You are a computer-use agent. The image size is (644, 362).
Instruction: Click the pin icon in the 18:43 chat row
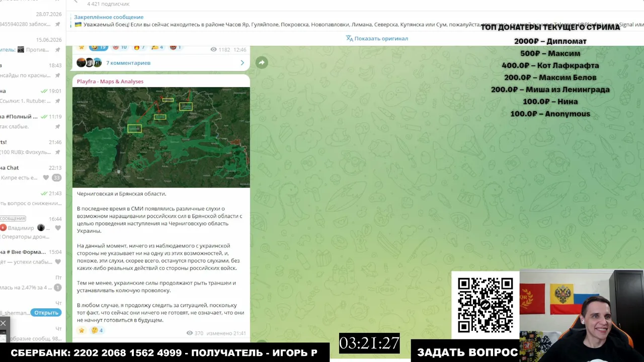[58, 75]
